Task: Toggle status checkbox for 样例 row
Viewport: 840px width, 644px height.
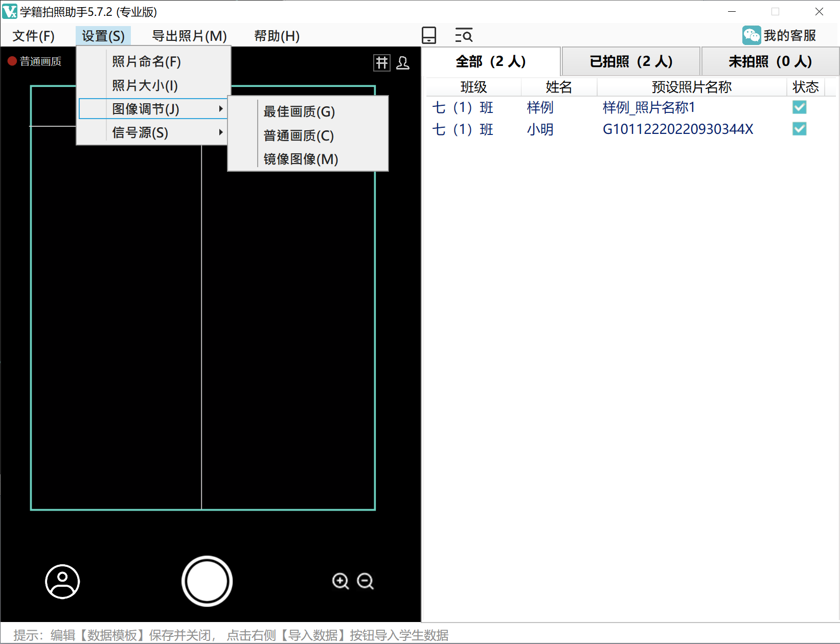Action: 800,107
